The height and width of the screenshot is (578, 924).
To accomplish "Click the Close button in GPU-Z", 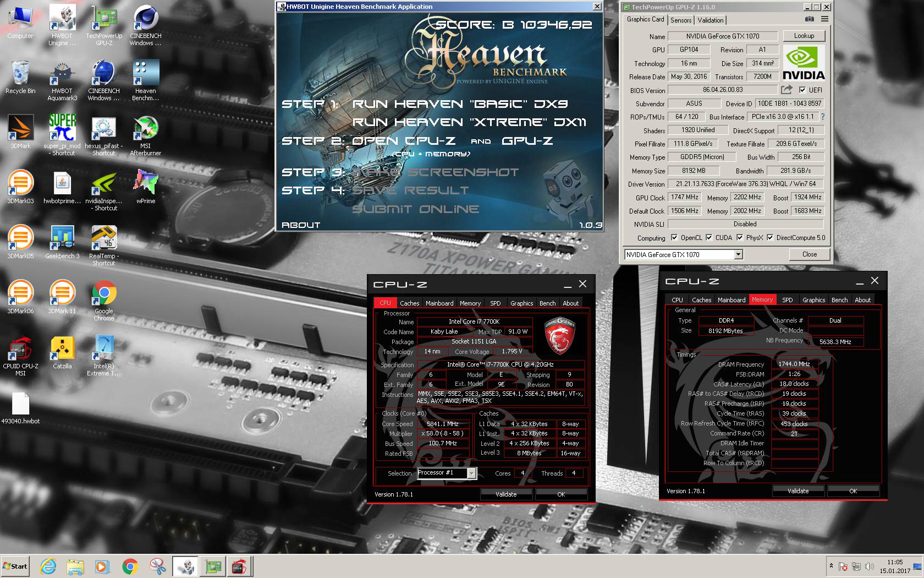I will pos(810,254).
